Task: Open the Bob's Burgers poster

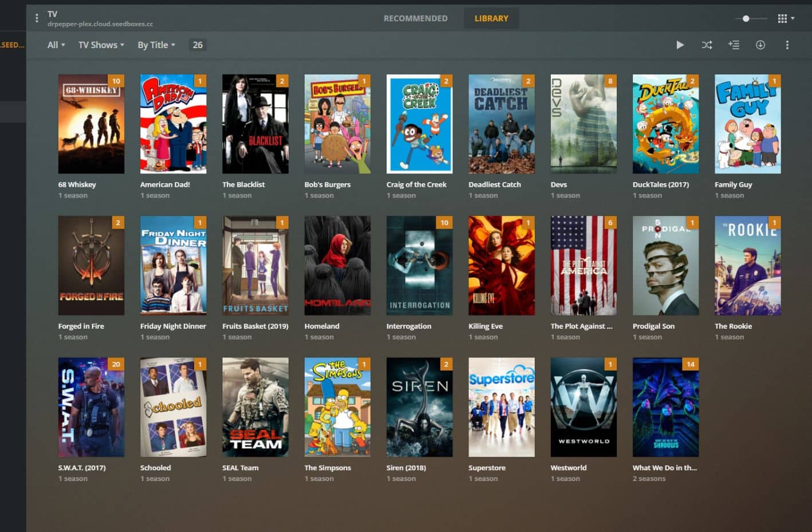Action: click(337, 124)
